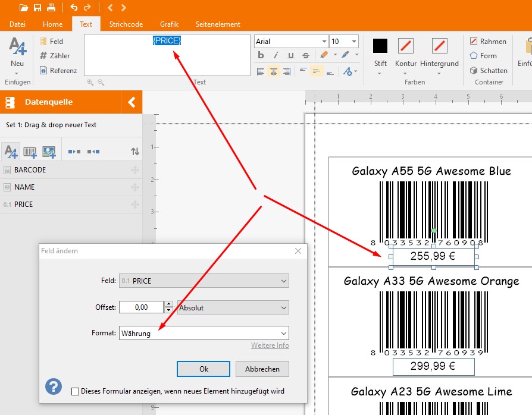Screen dimensions: 532x415
Task: Click the print icon in quick access bar
Action: pyautogui.click(x=51, y=8)
